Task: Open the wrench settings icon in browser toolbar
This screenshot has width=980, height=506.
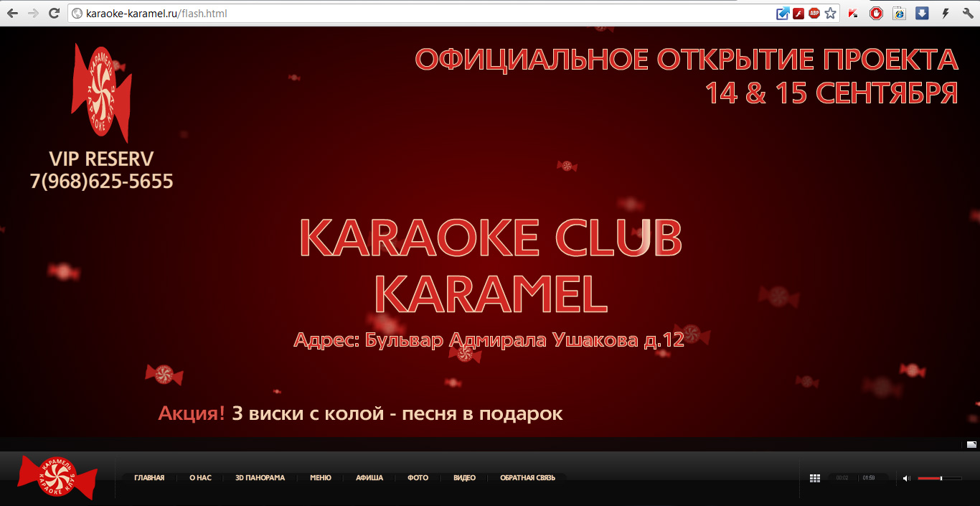Action: tap(968, 13)
